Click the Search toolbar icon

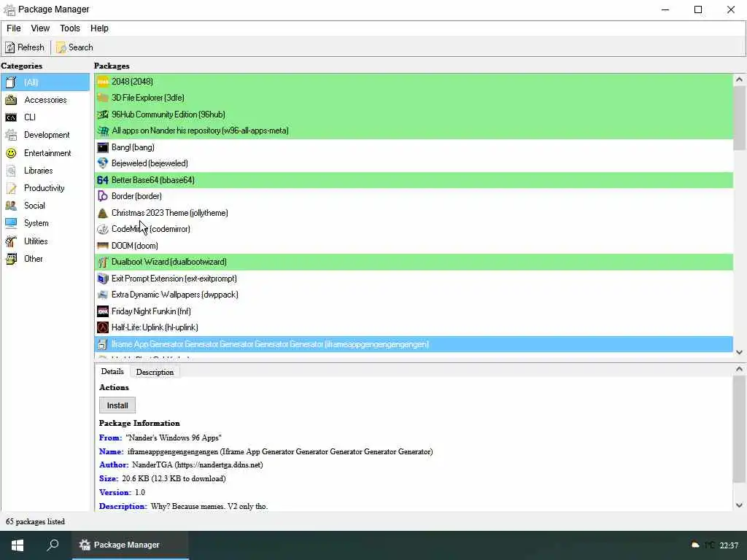[61, 47]
